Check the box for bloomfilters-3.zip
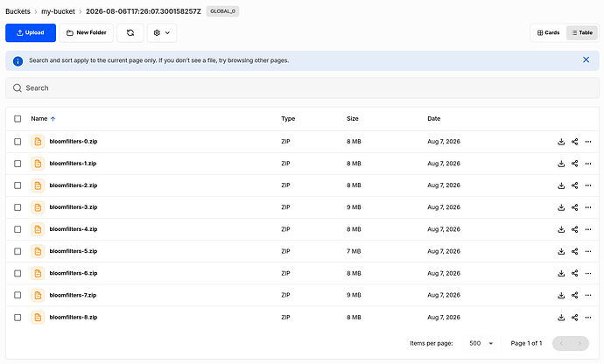The height and width of the screenshot is (364, 604). [x=18, y=207]
